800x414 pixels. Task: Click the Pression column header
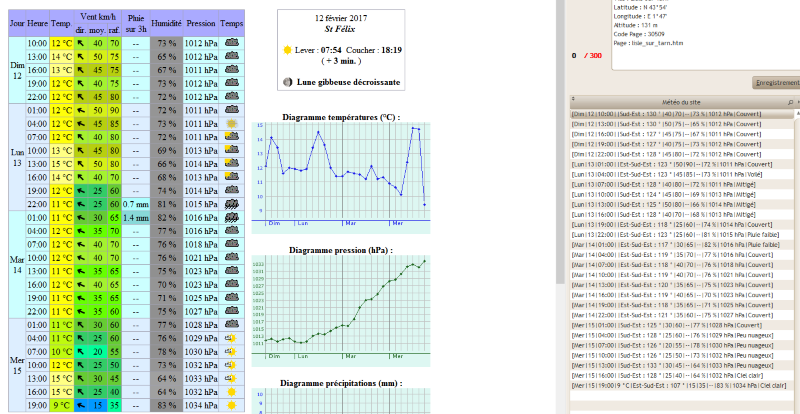[x=201, y=23]
